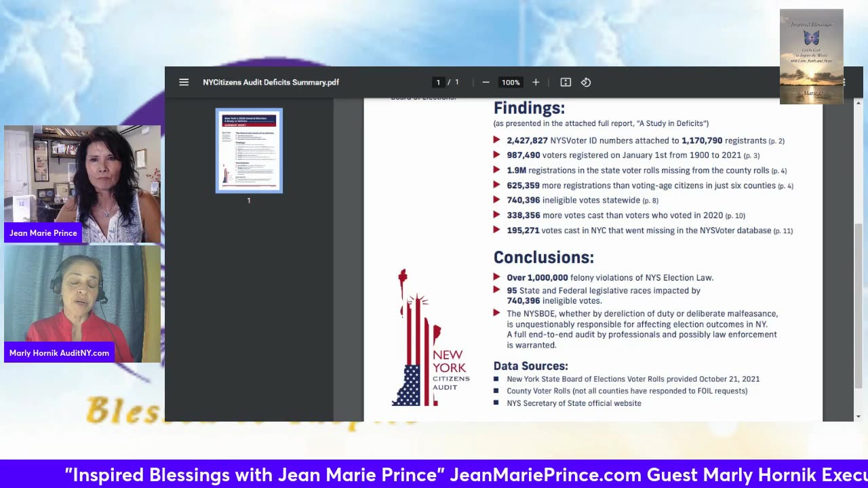Viewport: 868px width, 488px height.
Task: Zoom in with the plus icon
Action: pyautogui.click(x=536, y=82)
